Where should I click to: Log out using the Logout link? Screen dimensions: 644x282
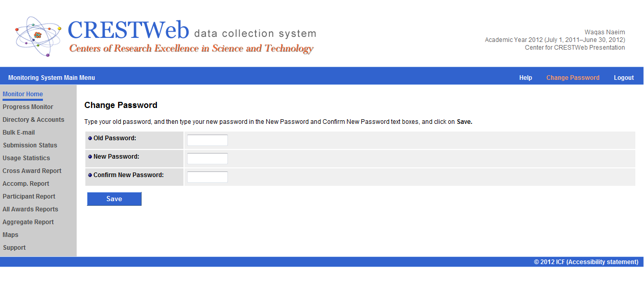pos(624,78)
